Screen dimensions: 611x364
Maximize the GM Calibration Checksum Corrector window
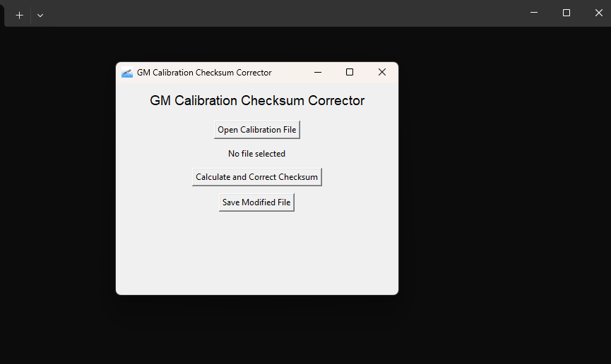[350, 73]
